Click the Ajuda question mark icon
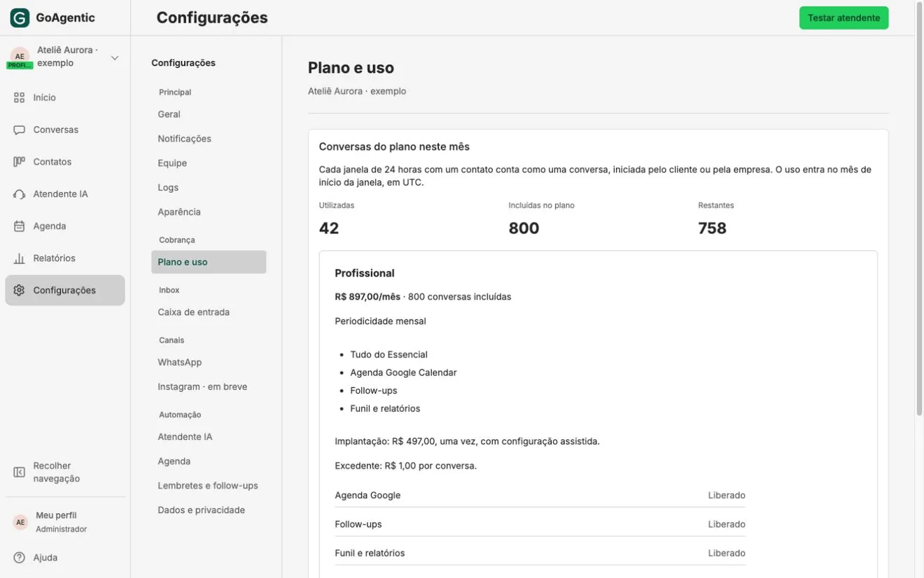The image size is (924, 578). [x=19, y=558]
